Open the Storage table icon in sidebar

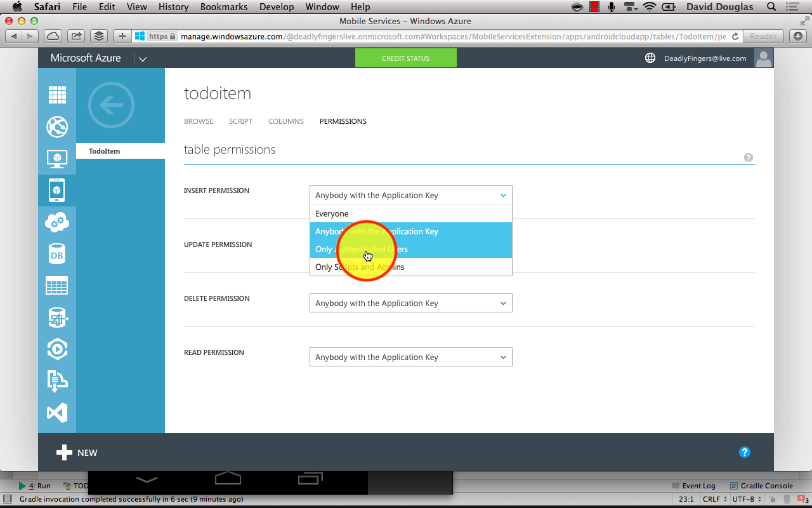pos(57,286)
